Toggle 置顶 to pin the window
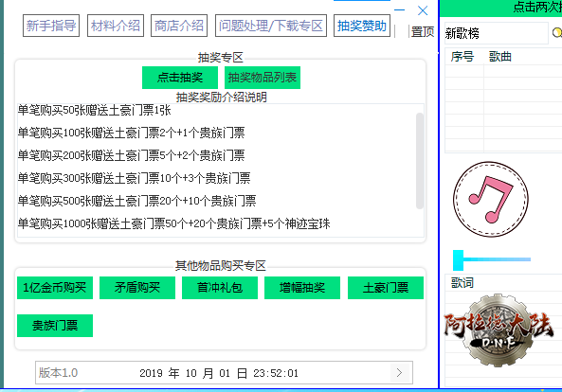The height and width of the screenshot is (392, 562). tap(423, 32)
